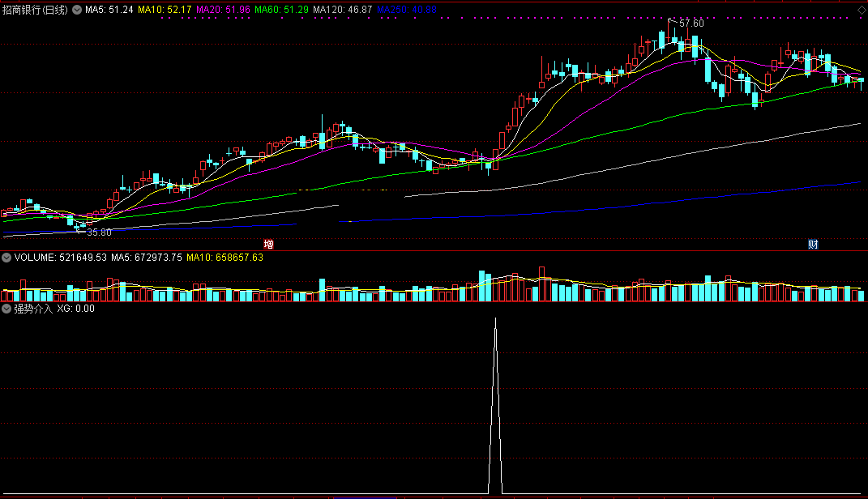Select the volume MA5: 672973.75 label

pyautogui.click(x=147, y=258)
